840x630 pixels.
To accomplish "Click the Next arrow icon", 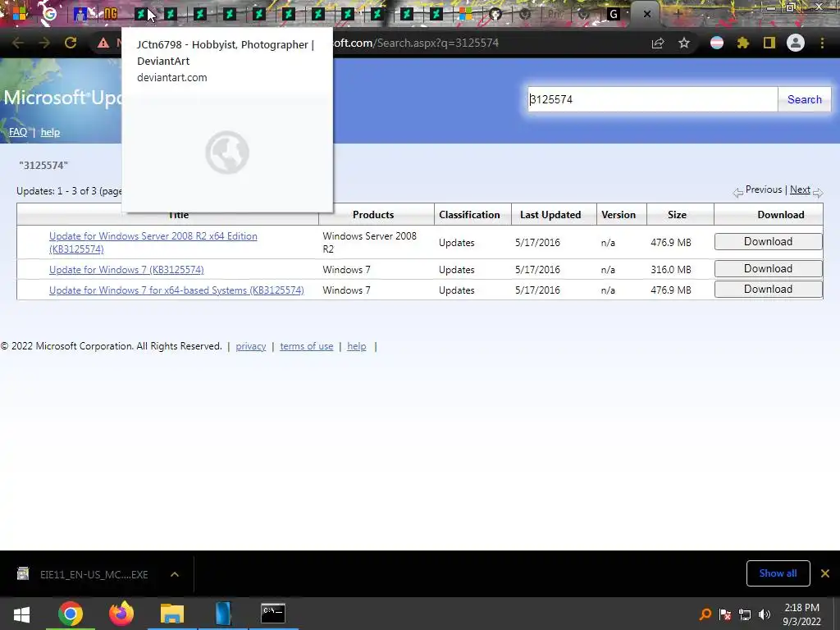I will tap(818, 192).
